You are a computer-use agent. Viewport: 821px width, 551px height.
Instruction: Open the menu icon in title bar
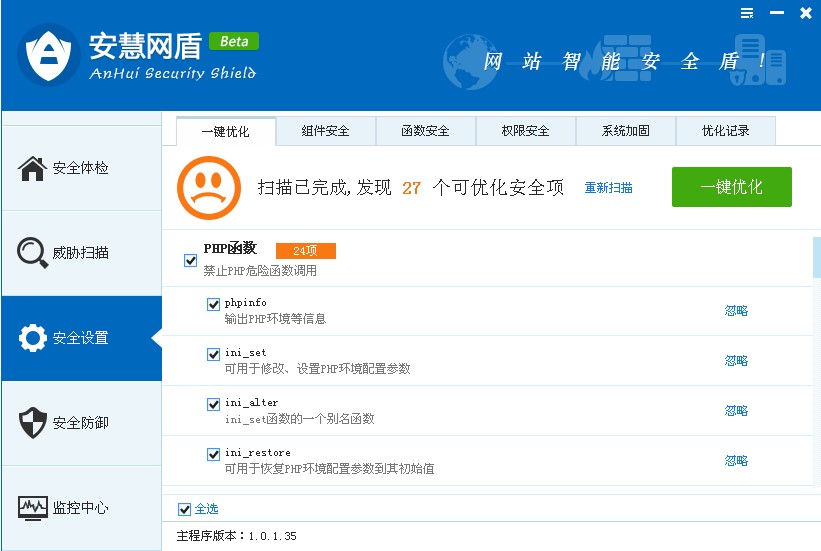pos(747,13)
